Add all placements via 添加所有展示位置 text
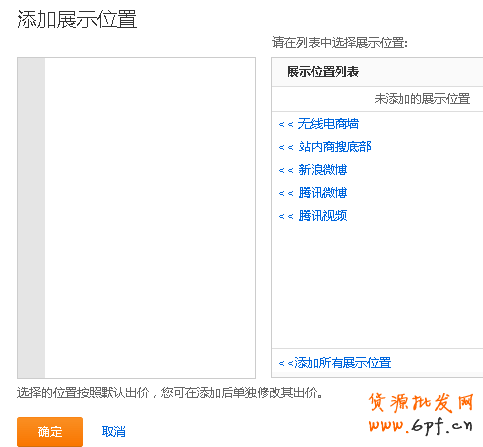Screen dimensions: 483x447 [x=343, y=363]
